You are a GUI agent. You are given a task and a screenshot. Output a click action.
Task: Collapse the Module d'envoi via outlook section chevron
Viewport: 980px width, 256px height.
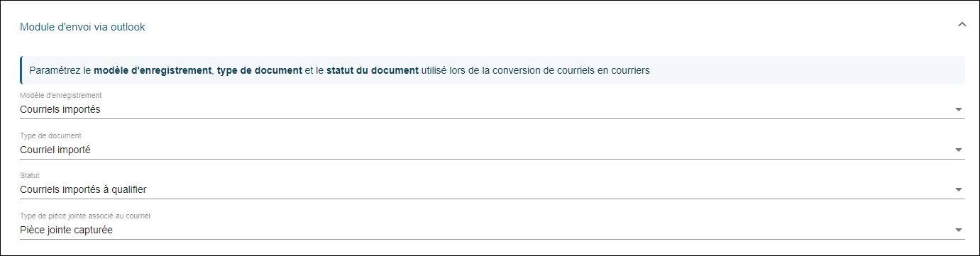point(962,25)
